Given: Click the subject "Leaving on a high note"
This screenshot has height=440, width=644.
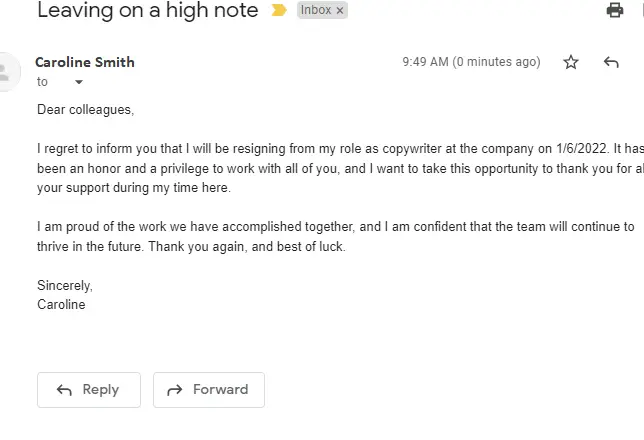Looking at the screenshot, I should click(148, 10).
